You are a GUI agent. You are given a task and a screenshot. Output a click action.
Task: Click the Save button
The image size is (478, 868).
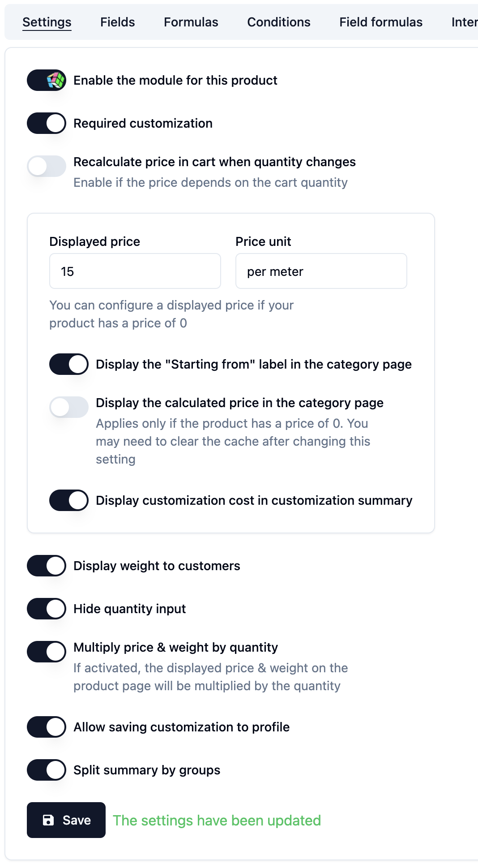point(66,820)
